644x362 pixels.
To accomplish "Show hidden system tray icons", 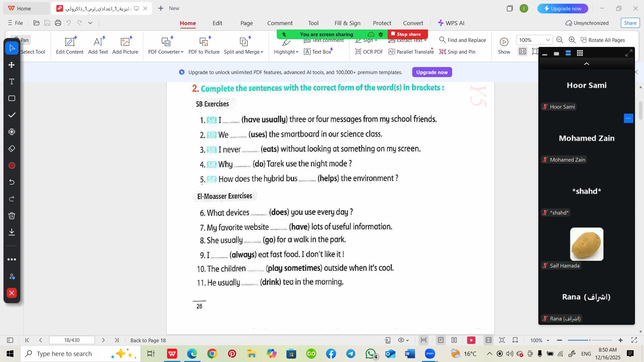I will tap(489, 354).
